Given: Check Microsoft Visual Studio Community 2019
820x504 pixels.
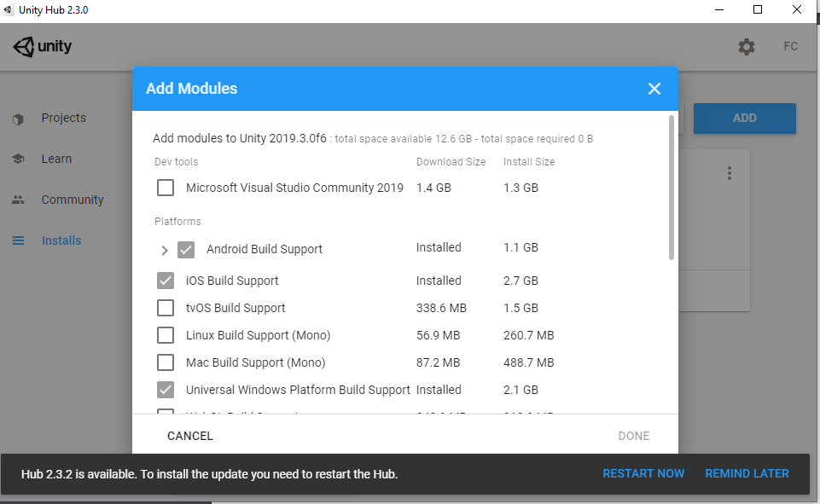Looking at the screenshot, I should click(166, 188).
